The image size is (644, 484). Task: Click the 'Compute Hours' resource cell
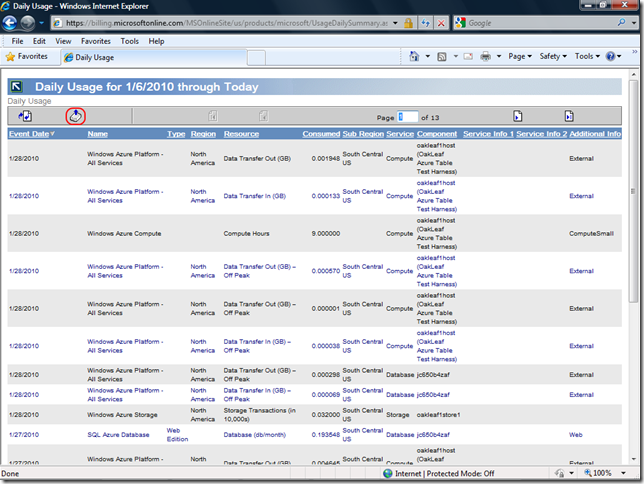(x=246, y=233)
